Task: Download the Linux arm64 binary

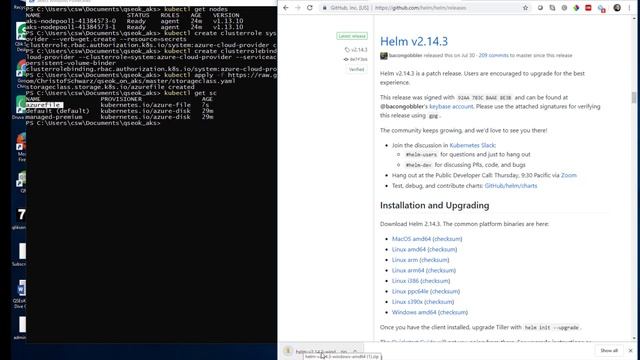Action: pyautogui.click(x=408, y=270)
